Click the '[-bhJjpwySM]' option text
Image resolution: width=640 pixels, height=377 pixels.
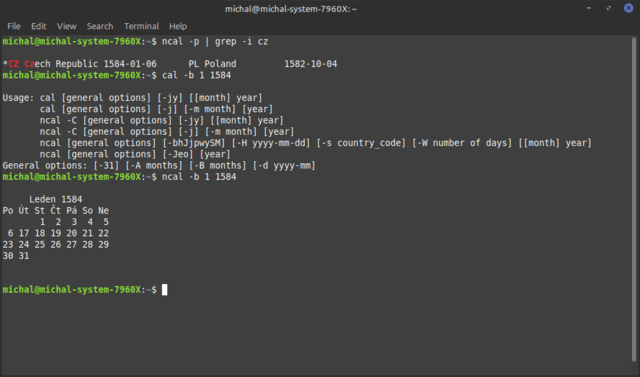click(194, 143)
